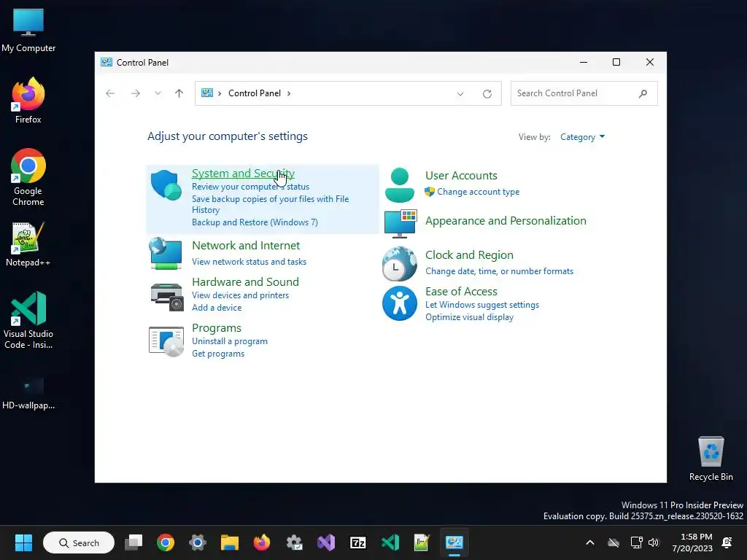Open the View by Category dropdown
This screenshot has height=560, width=747.
pos(582,137)
